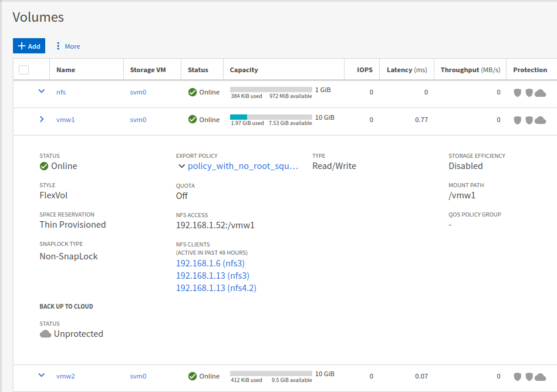Click the Thin Provisioned space reservation value
Viewport: 557px width, 392px height.
(73, 225)
